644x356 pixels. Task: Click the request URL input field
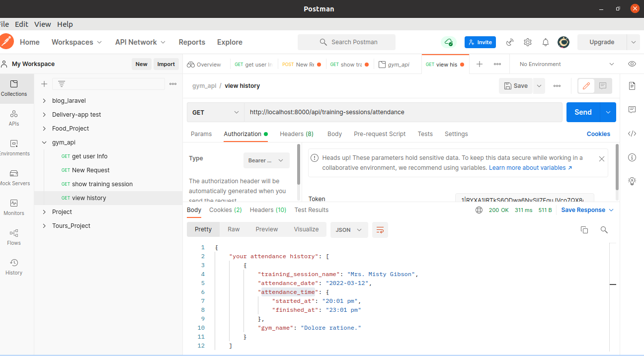402,112
